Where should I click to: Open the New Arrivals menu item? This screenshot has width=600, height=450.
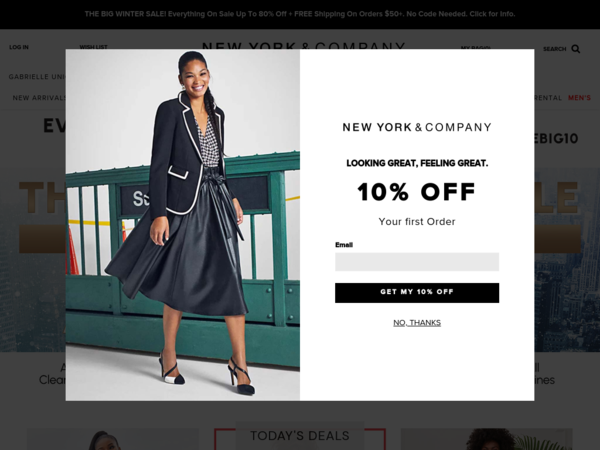[x=39, y=98]
